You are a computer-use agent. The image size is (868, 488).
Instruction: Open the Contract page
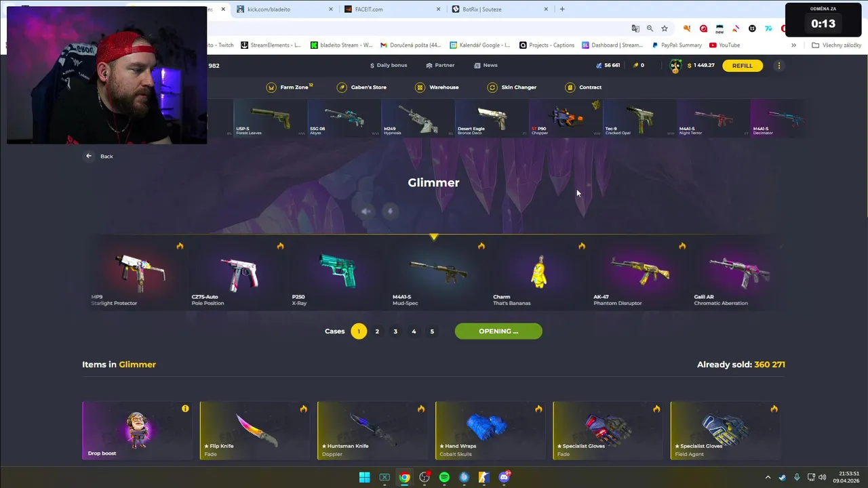pyautogui.click(x=584, y=87)
